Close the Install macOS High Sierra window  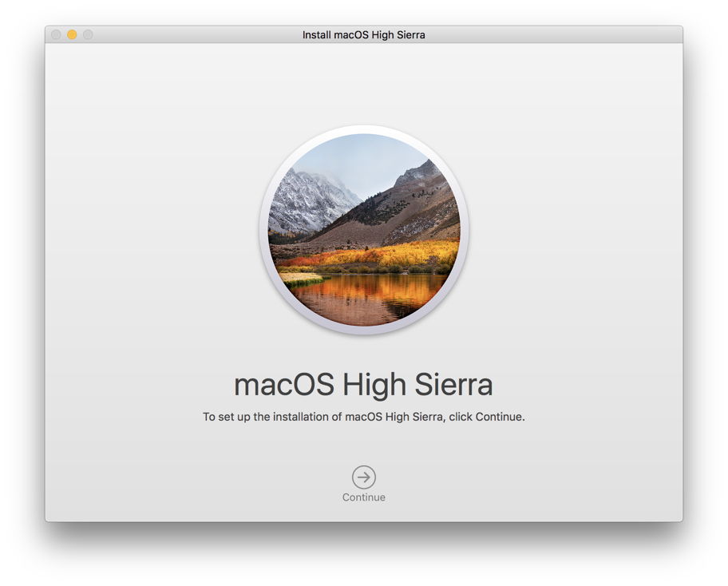[x=54, y=34]
